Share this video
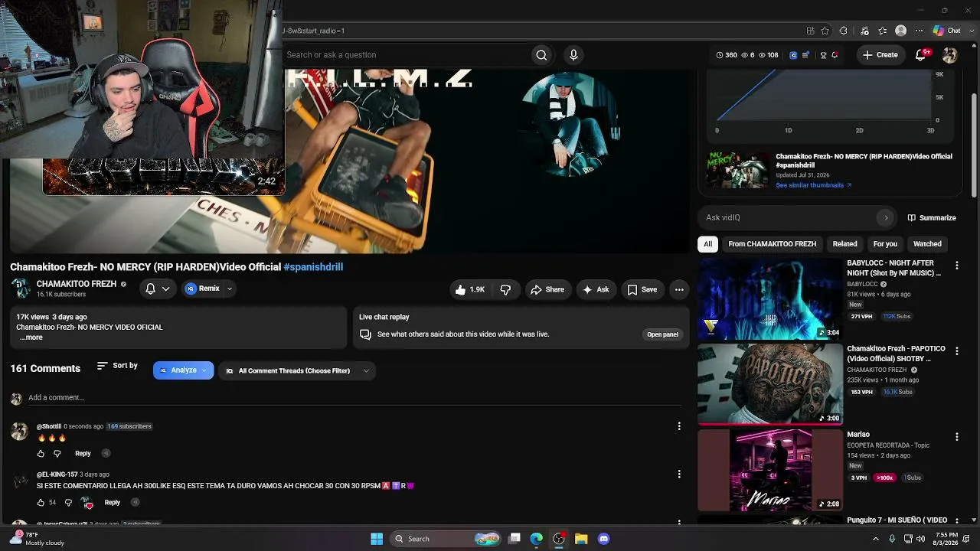This screenshot has width=980, height=551. click(547, 289)
